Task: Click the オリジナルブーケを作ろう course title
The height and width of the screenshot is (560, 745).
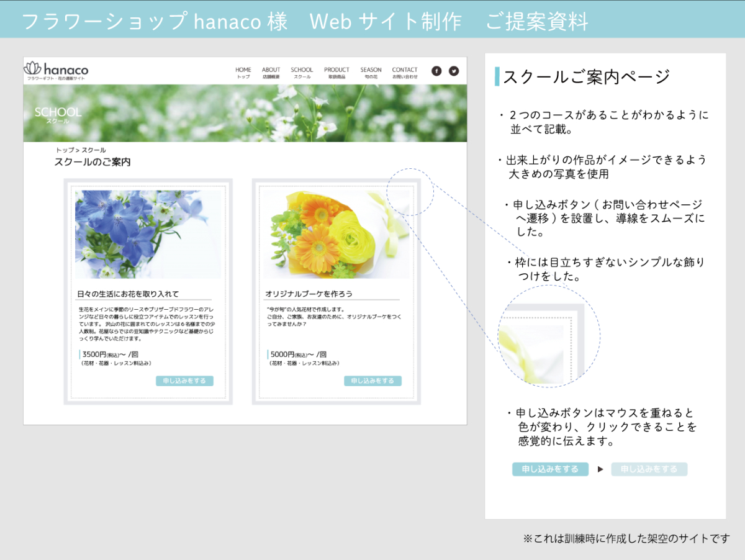Action: [309, 294]
